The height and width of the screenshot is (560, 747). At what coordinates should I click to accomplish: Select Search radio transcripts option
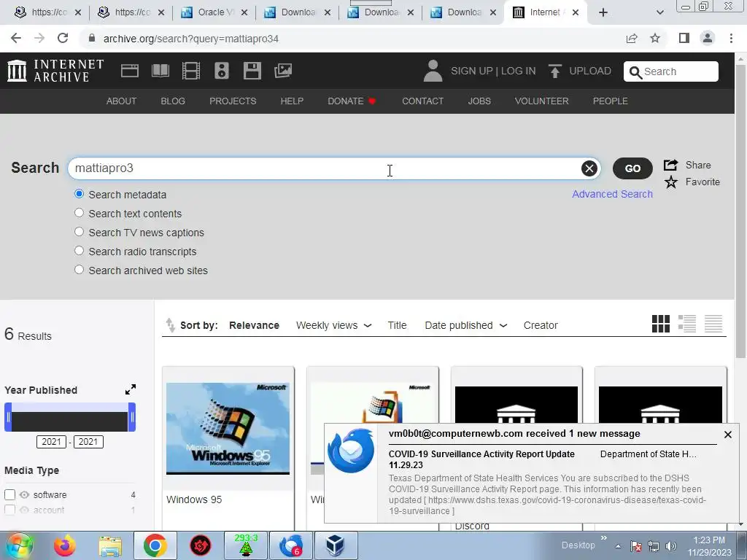tap(79, 251)
